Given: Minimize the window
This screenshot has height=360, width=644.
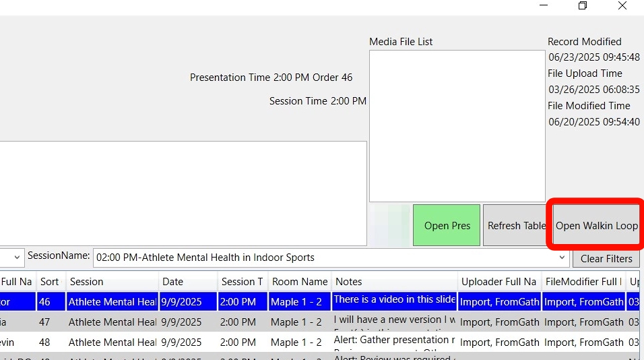Looking at the screenshot, I should tap(544, 5).
